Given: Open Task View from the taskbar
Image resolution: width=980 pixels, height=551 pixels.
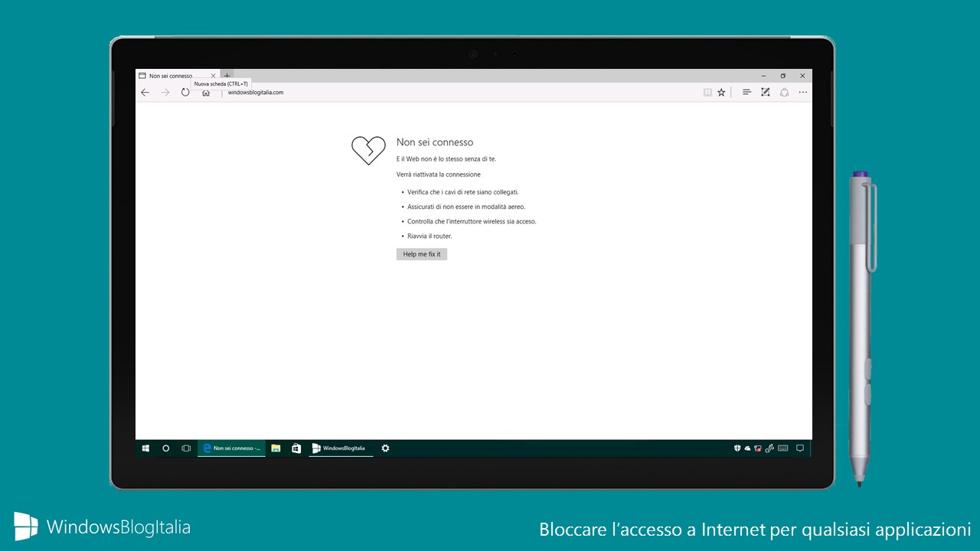Looking at the screenshot, I should point(186,448).
